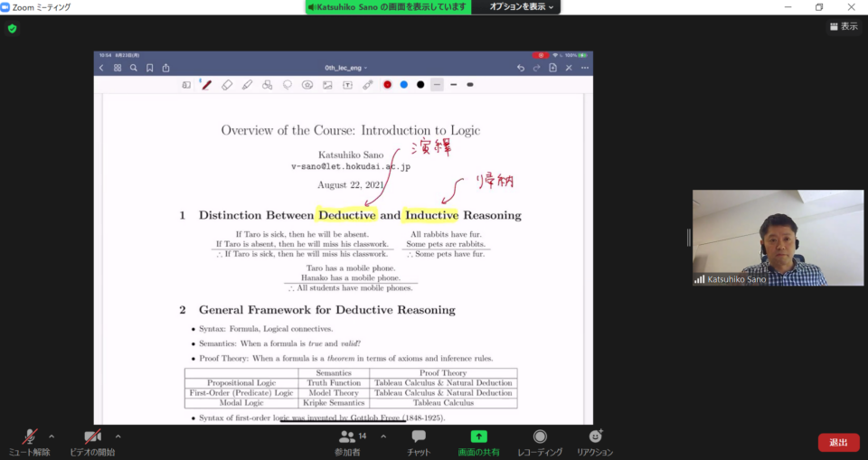The height and width of the screenshot is (460, 868).
Task: Pick the blue pen color
Action: [x=404, y=85]
